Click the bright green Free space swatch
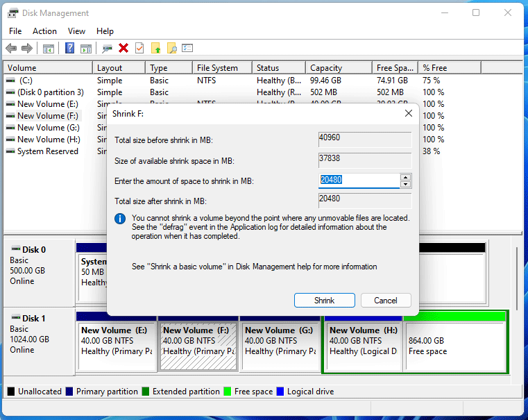This screenshot has height=420, width=528. (228, 392)
